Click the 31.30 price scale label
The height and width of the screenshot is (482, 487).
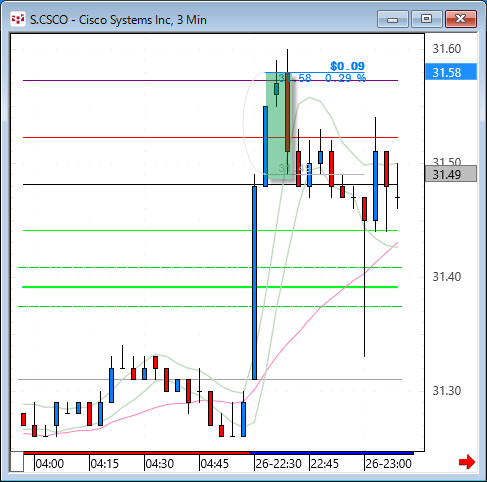pyautogui.click(x=447, y=391)
